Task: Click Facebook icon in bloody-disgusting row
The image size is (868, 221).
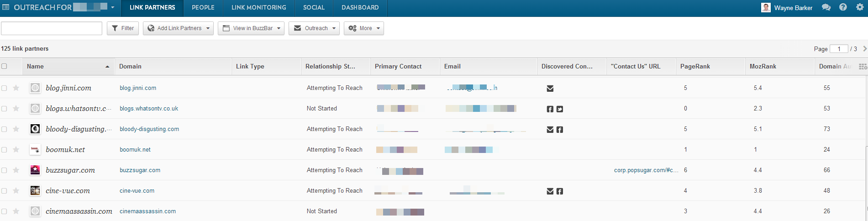Action: coord(560,130)
